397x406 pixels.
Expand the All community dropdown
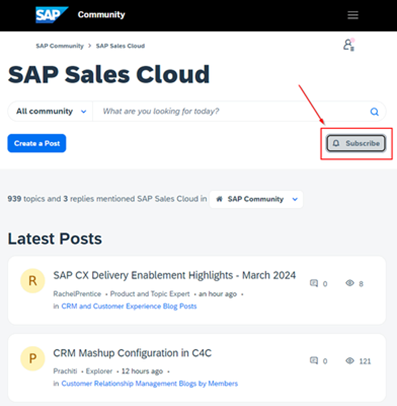pyautogui.click(x=50, y=111)
